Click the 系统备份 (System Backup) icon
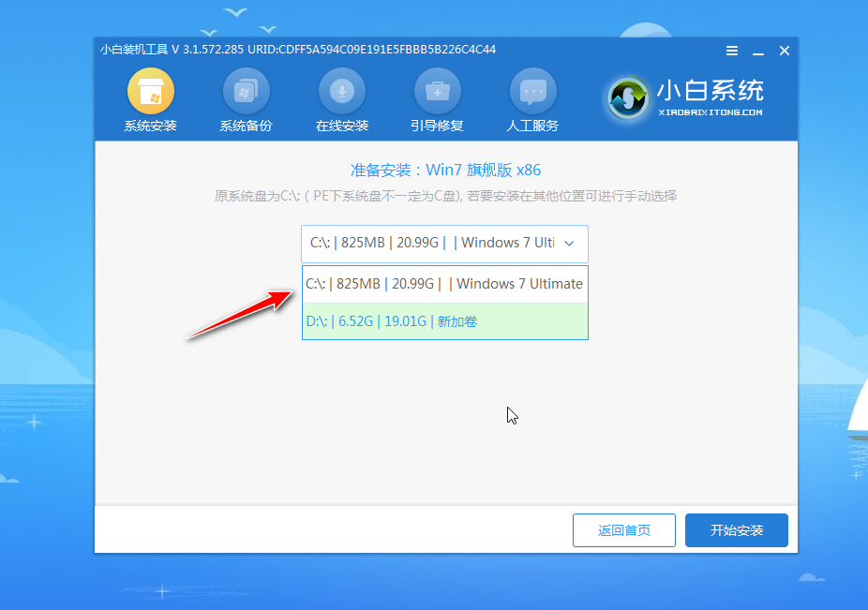The height and width of the screenshot is (610, 868). tap(246, 98)
